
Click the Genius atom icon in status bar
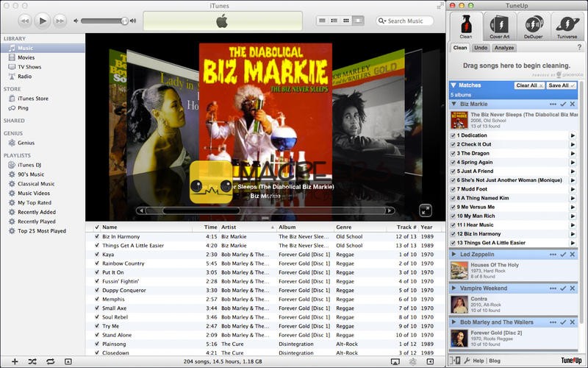[x=413, y=361]
